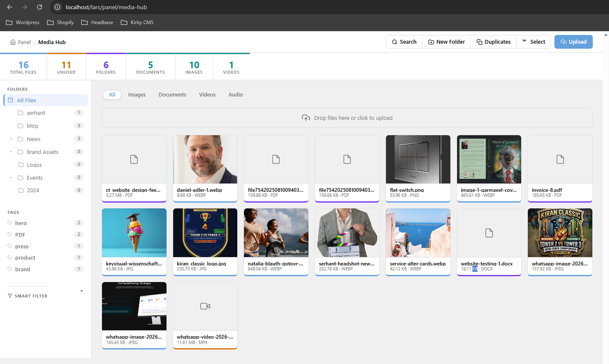The width and height of the screenshot is (609, 364).
Task: Click the 2024 folder icon
Action: [x=21, y=190]
